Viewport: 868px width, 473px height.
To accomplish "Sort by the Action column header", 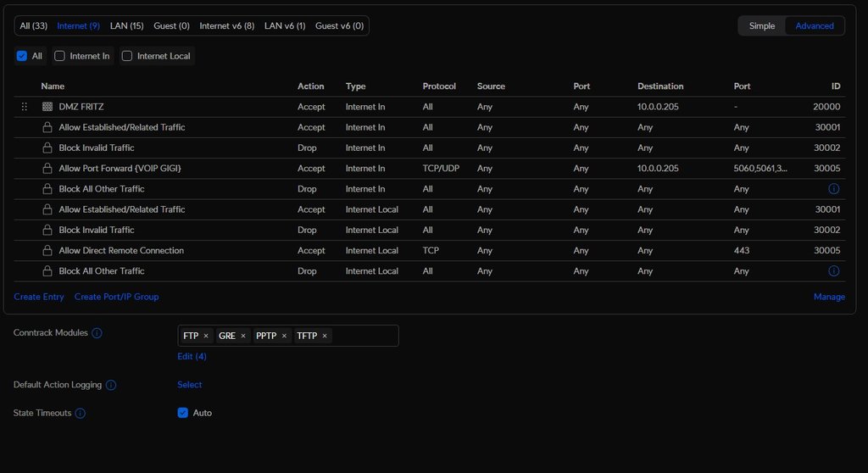I will (310, 86).
